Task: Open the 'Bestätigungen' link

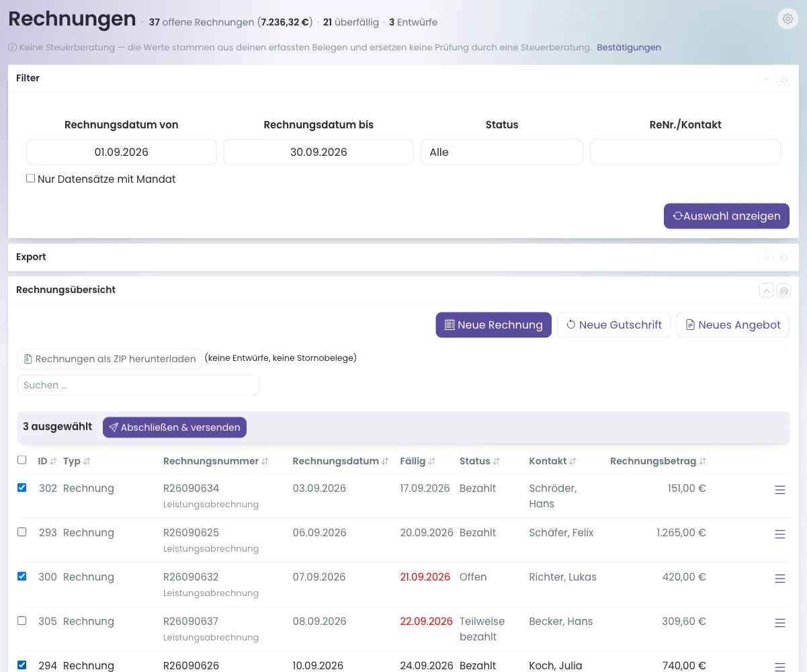Action: pyautogui.click(x=629, y=48)
